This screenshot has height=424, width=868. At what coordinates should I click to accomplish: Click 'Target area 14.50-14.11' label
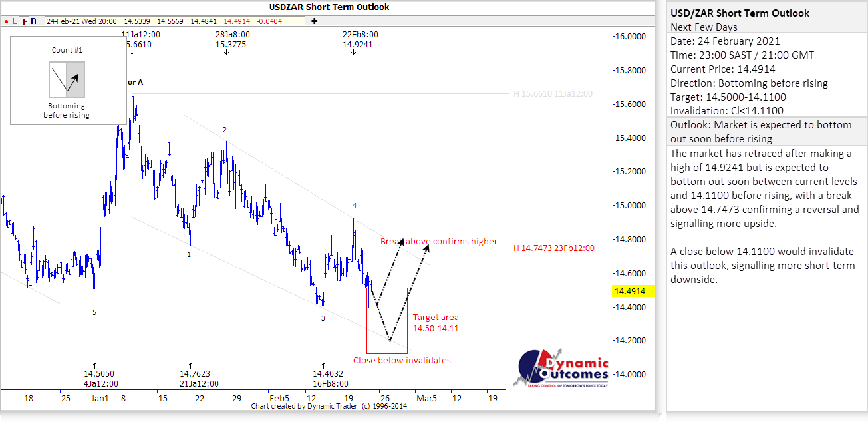tap(436, 323)
